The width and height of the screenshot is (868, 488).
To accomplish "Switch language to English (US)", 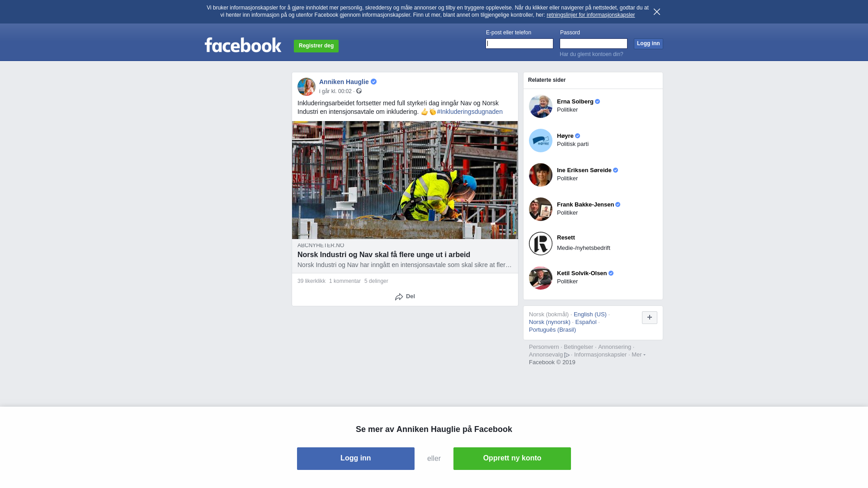I will pos(590,314).
